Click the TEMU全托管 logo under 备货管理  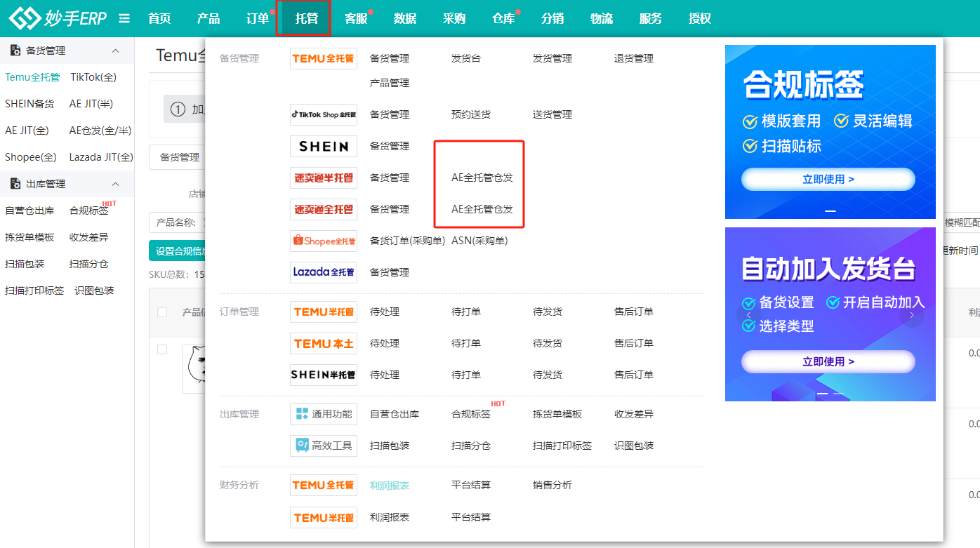pyautogui.click(x=324, y=58)
